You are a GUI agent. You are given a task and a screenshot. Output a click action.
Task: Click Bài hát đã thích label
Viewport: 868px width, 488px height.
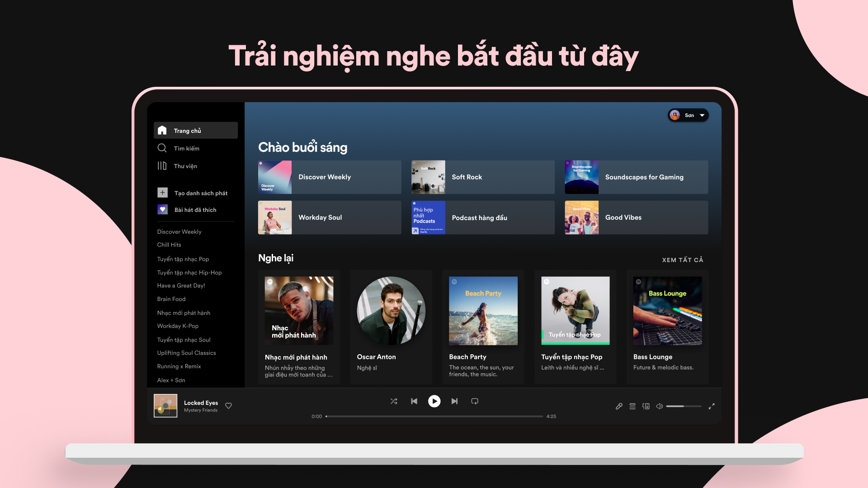pos(195,210)
